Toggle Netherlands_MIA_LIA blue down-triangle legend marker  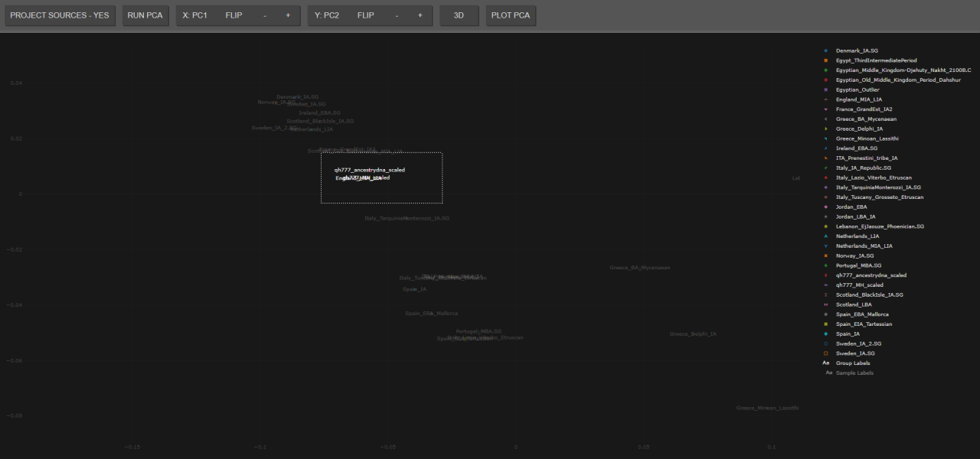pyautogui.click(x=826, y=246)
